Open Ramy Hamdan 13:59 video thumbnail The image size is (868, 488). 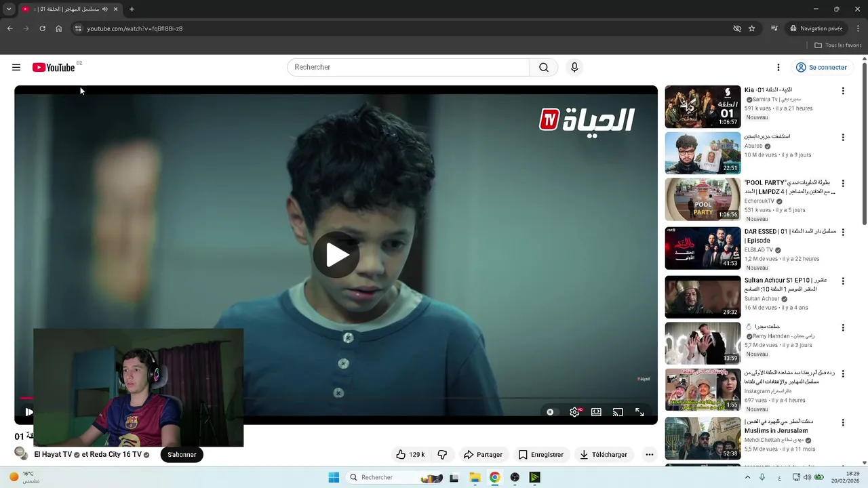703,343
